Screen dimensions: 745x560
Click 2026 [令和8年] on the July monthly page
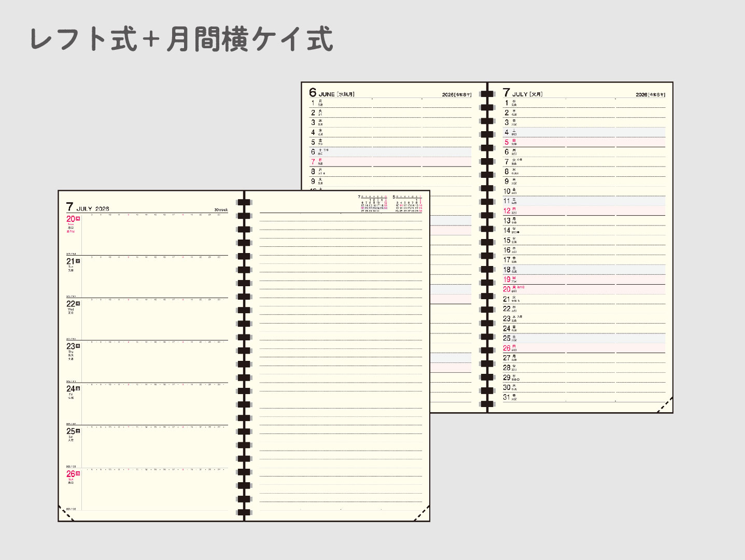point(650,94)
